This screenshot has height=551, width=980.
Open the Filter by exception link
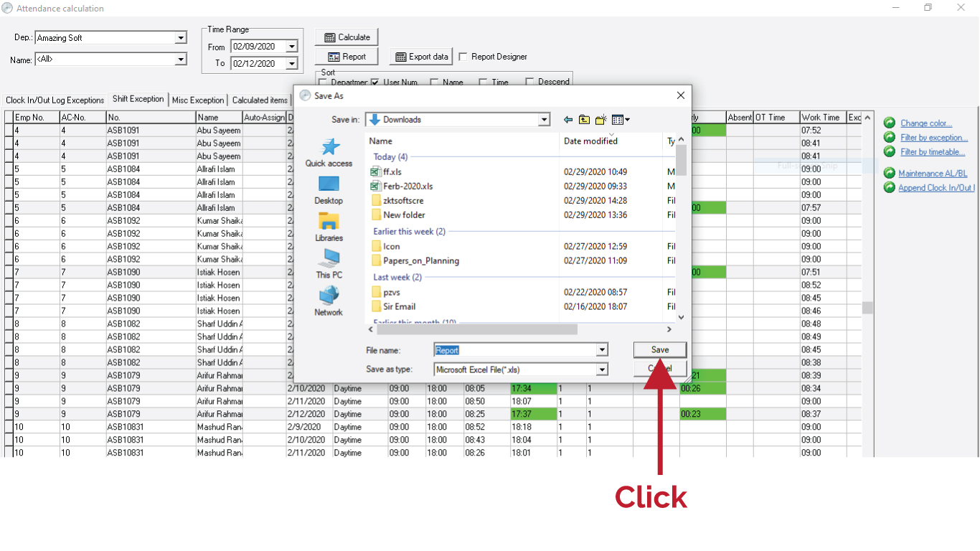tap(934, 138)
